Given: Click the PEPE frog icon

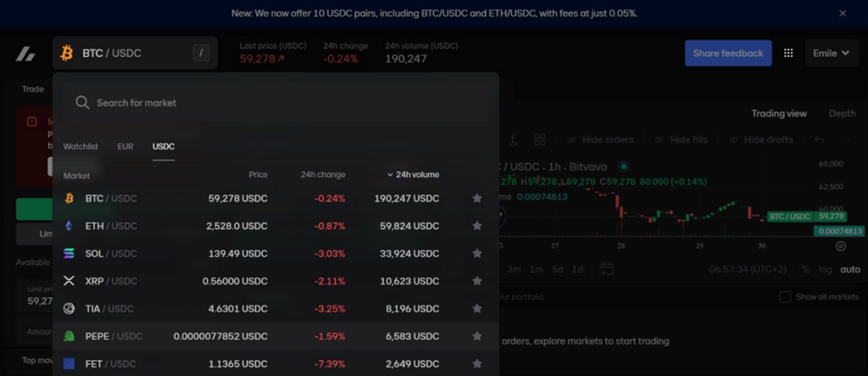Looking at the screenshot, I should (x=70, y=336).
